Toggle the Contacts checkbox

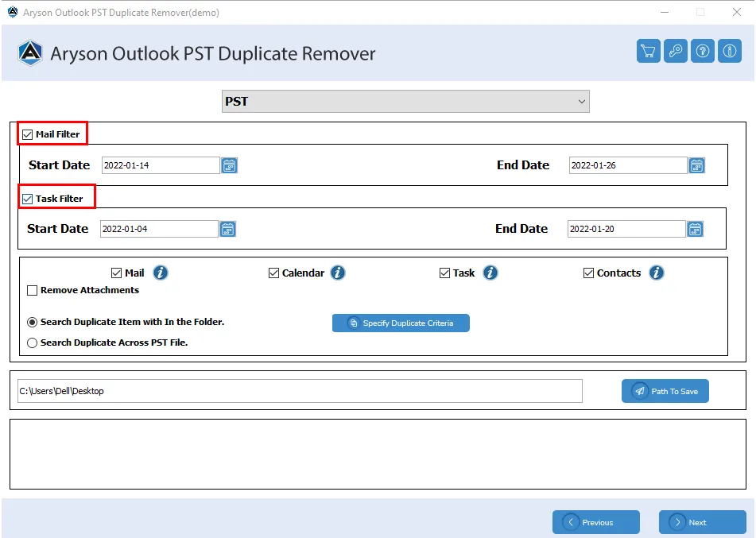588,273
